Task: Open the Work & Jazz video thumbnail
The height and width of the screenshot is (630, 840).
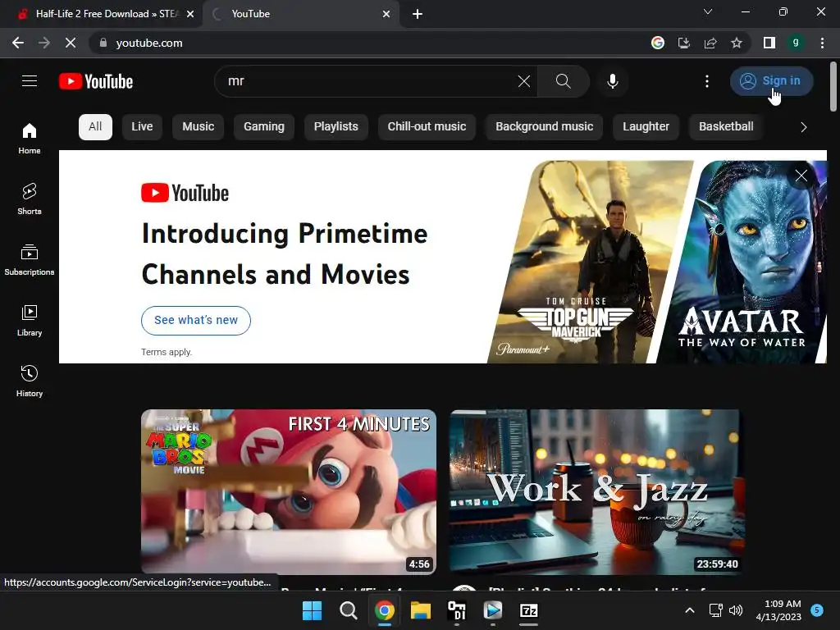Action: coord(597,492)
